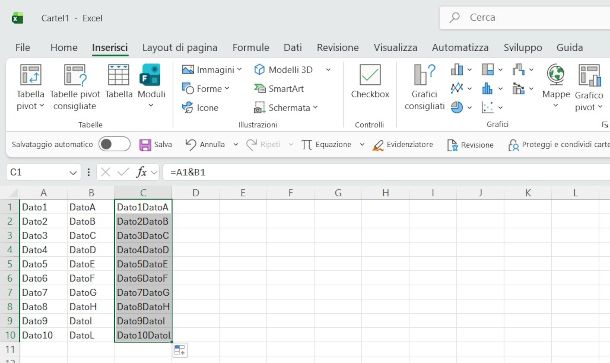The image size is (610, 363).
Task: Click the Annulla undo button
Action: tap(205, 144)
